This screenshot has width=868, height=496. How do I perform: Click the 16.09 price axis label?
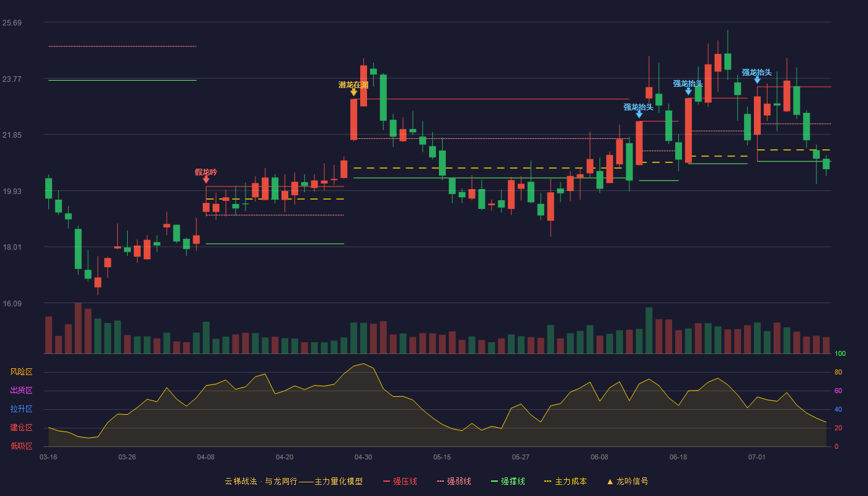[x=12, y=303]
